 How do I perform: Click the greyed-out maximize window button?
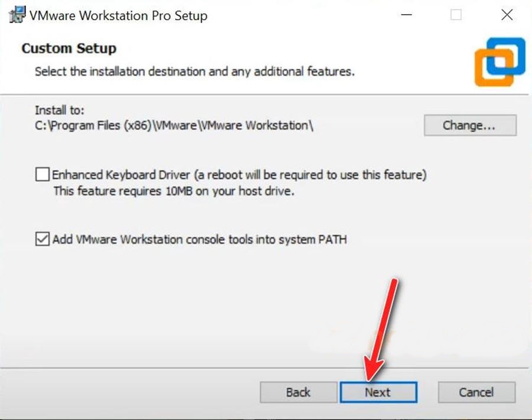(456, 15)
